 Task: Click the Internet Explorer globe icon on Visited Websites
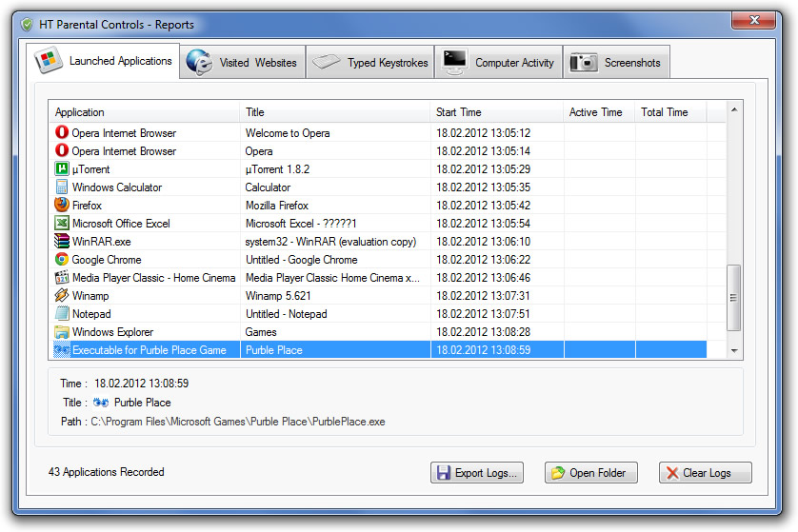point(199,62)
